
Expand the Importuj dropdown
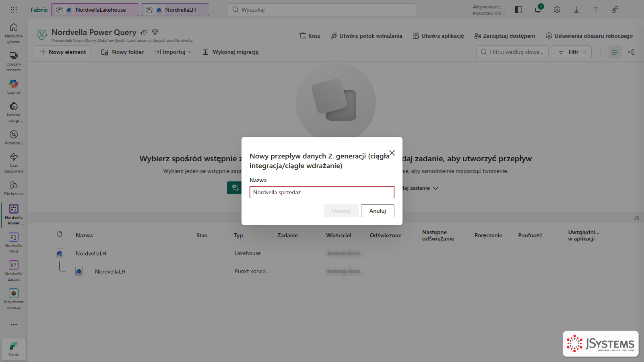[x=173, y=52]
